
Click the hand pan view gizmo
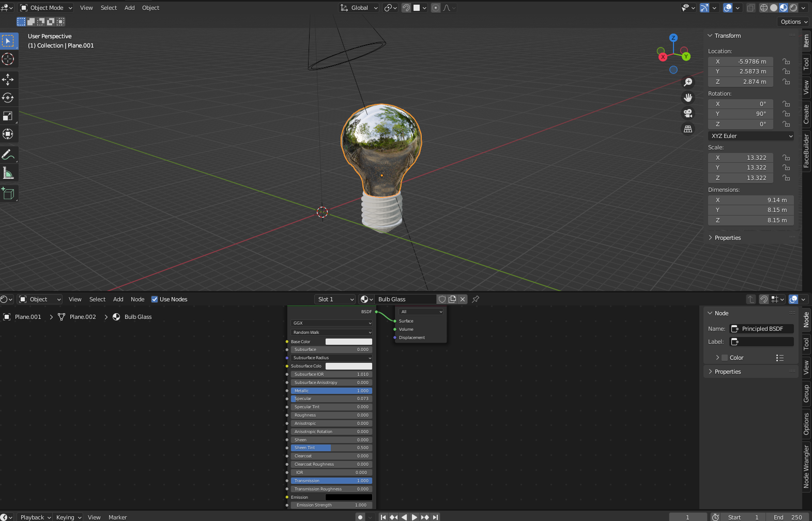tap(688, 98)
